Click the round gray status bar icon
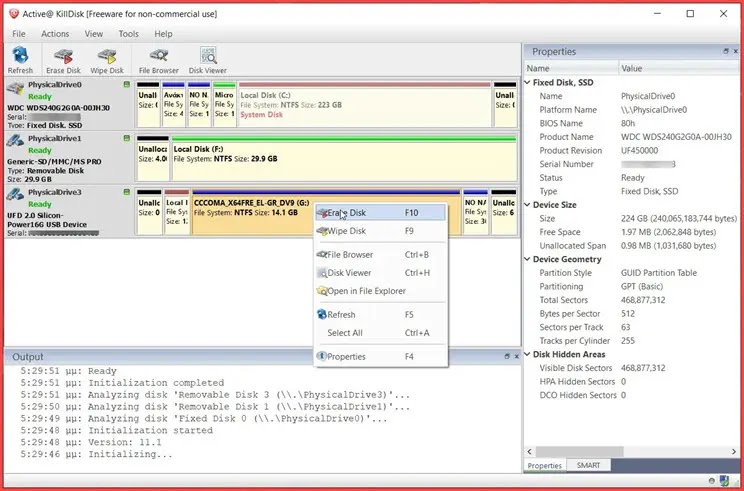This screenshot has width=744, height=491. [712, 481]
